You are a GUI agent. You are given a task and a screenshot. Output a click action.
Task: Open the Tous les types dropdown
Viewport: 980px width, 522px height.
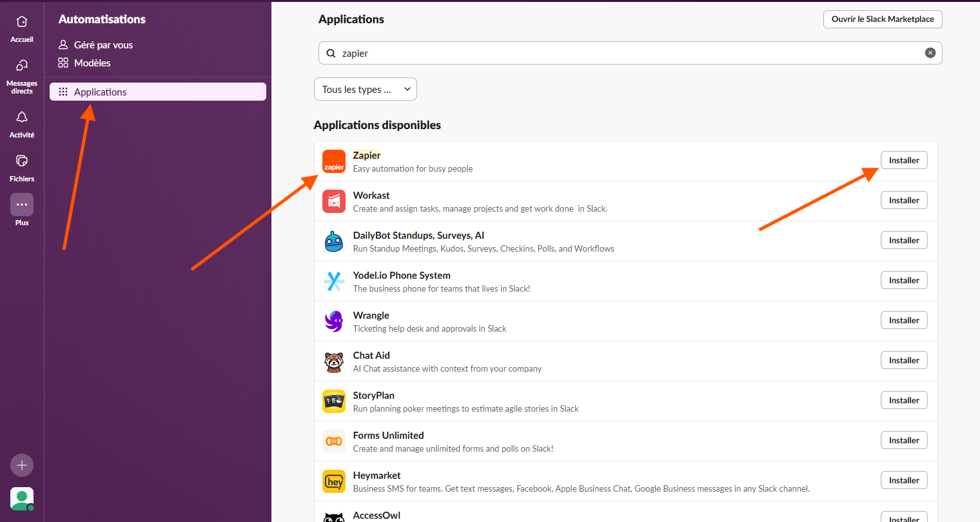click(366, 89)
